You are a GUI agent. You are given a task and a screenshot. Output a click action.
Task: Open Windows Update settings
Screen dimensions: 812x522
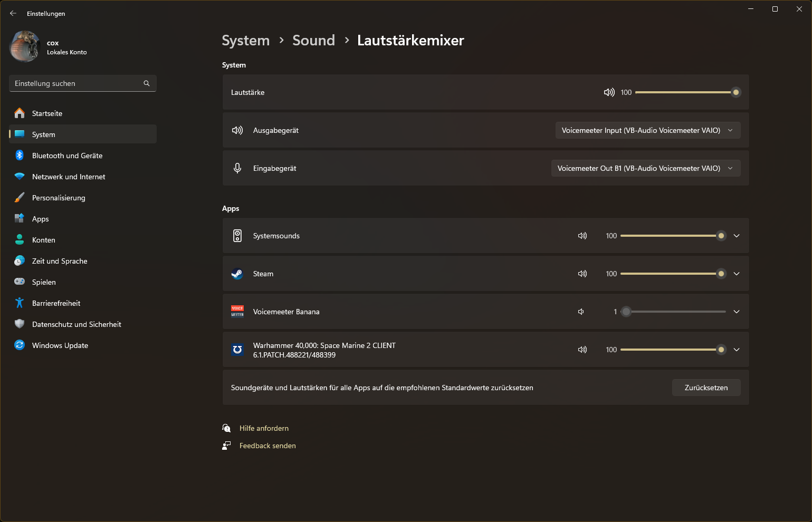pos(83,345)
